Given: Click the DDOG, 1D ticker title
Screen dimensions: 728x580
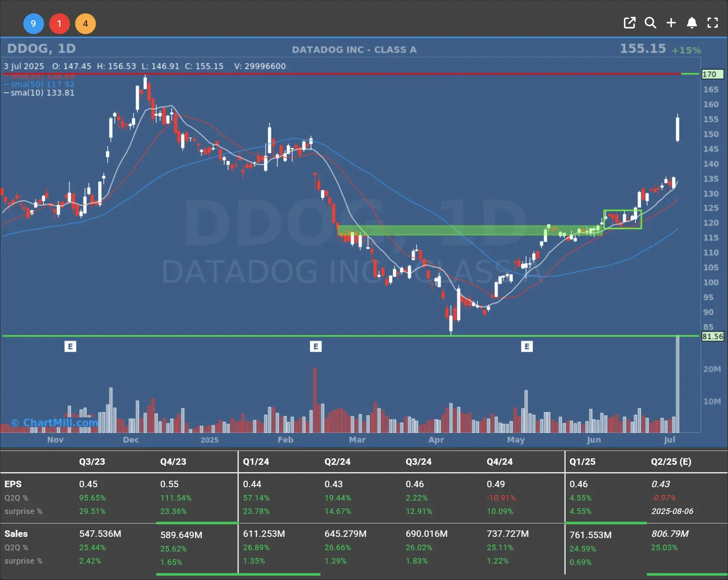Looking at the screenshot, I should [41, 48].
